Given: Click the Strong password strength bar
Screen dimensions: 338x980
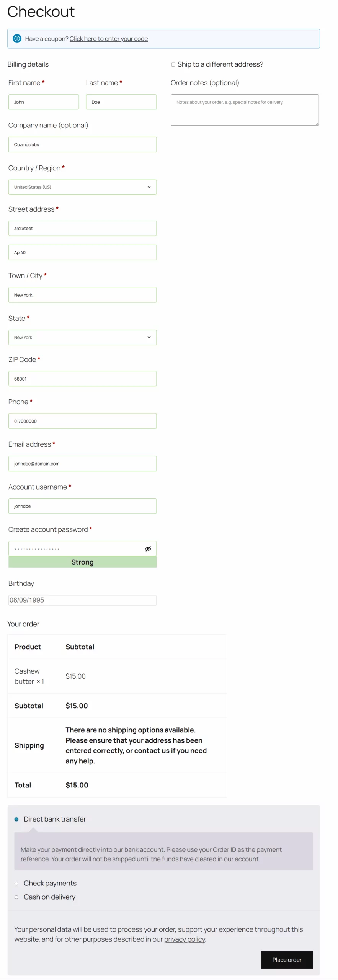Looking at the screenshot, I should (x=82, y=562).
